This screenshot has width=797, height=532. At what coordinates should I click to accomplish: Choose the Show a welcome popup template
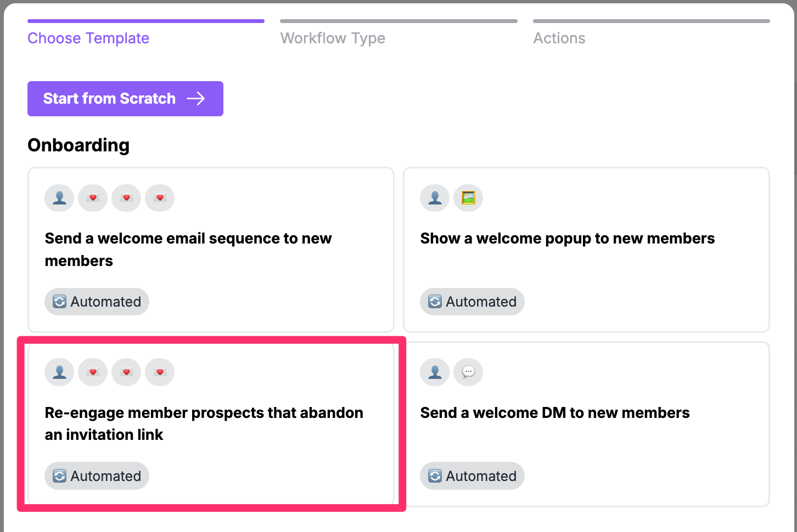[586, 250]
